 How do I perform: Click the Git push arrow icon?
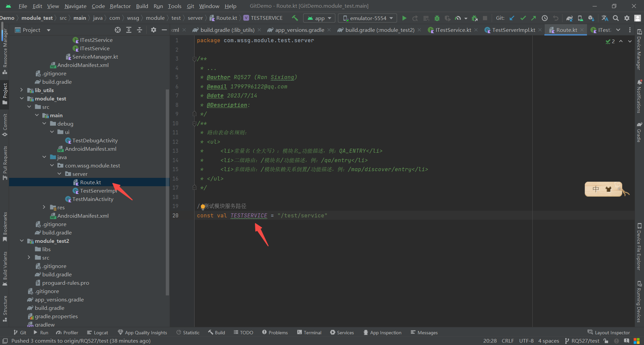click(x=534, y=18)
